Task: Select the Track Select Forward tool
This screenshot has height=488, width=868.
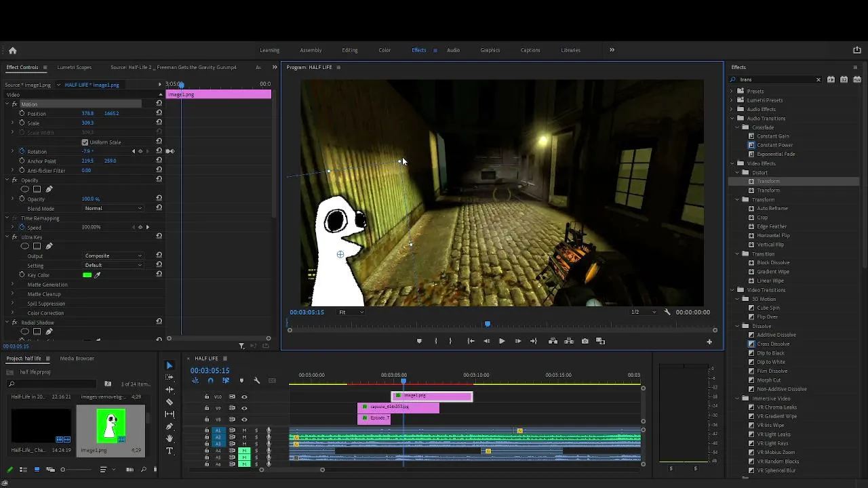Action: point(170,378)
